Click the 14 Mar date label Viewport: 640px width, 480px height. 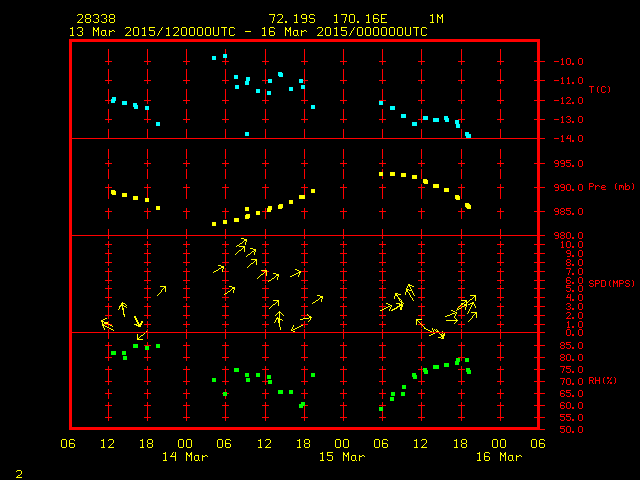pos(186,457)
